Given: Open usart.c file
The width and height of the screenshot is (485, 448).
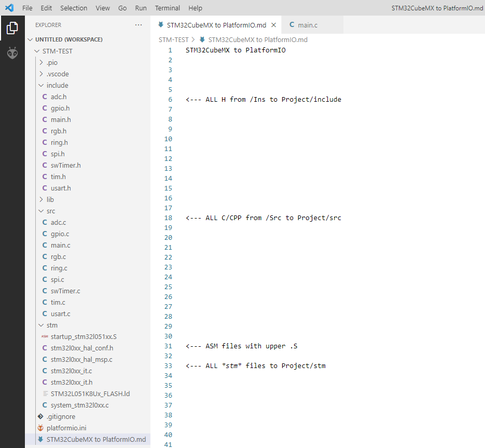Looking at the screenshot, I should [88, 314].
